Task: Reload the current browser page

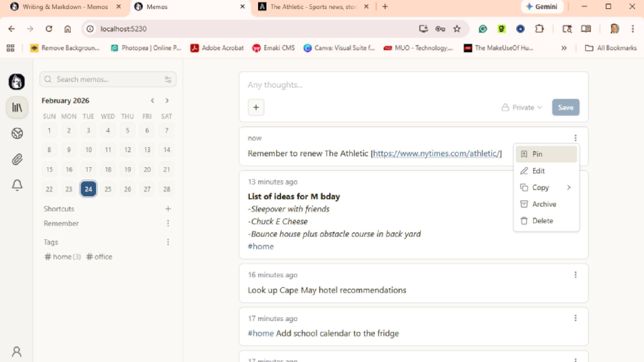Action: 49,29
